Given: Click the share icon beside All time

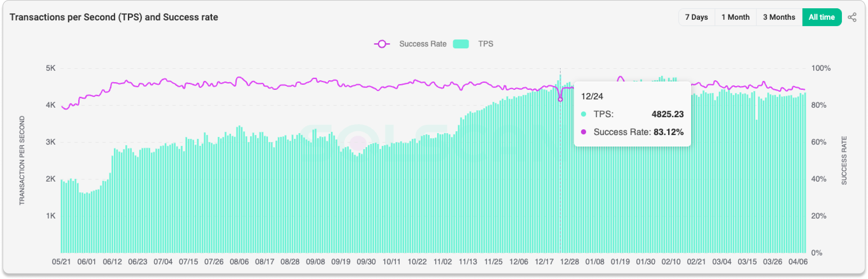Looking at the screenshot, I should [852, 17].
